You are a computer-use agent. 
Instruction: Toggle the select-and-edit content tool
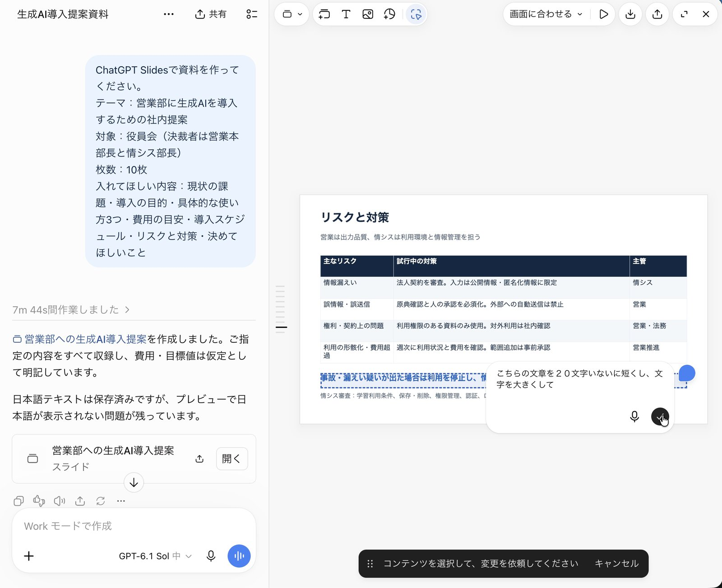tap(416, 14)
